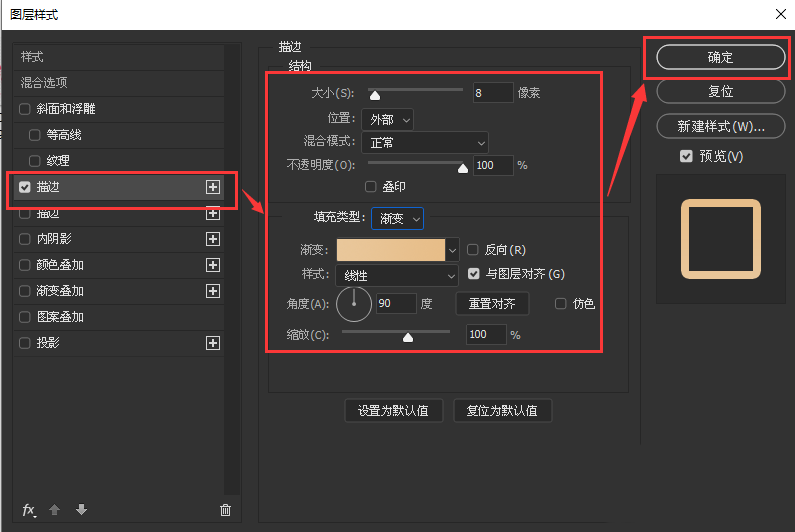The width and height of the screenshot is (795, 532).
Task: Uncheck the selected 描边 effect checkbox
Action: (24, 187)
